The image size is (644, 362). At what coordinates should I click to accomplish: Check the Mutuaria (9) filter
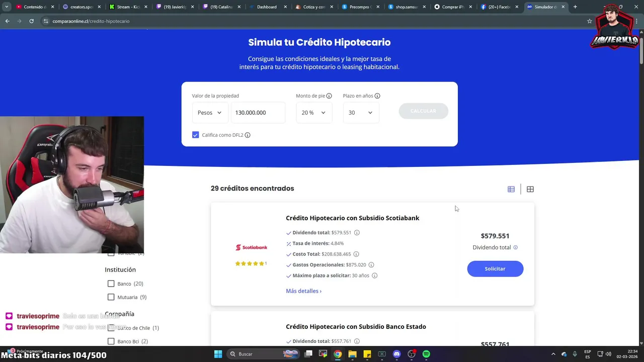pos(111,297)
